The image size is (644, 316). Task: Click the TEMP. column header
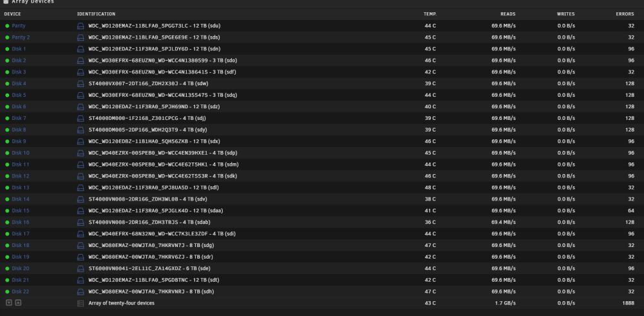[430, 14]
